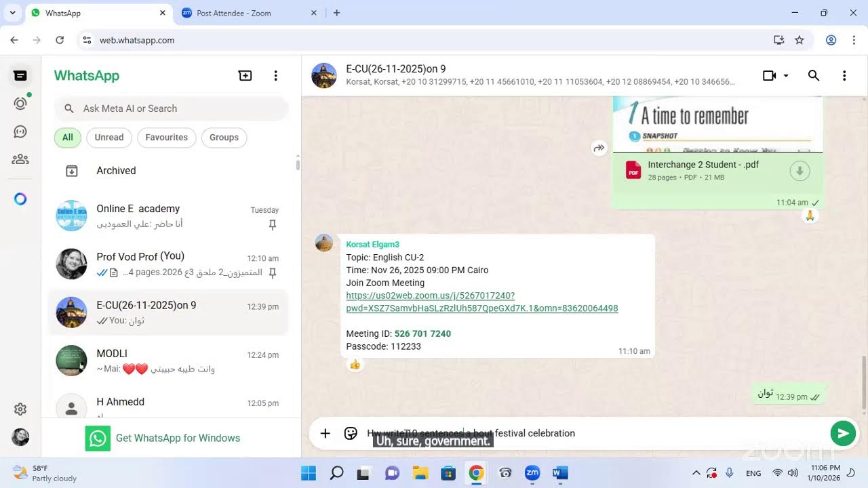Open the group info from chat header title

point(396,69)
